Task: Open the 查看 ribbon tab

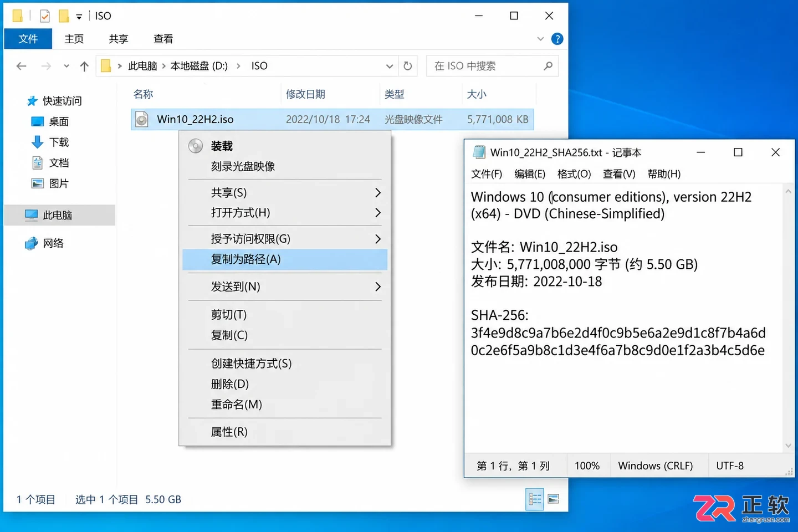Action: pyautogui.click(x=163, y=39)
